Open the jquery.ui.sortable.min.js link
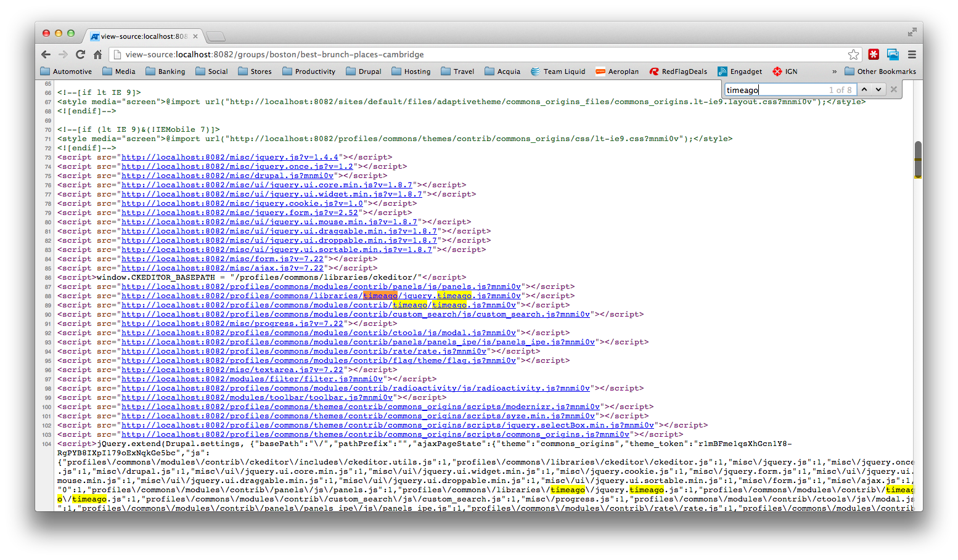 tap(277, 250)
